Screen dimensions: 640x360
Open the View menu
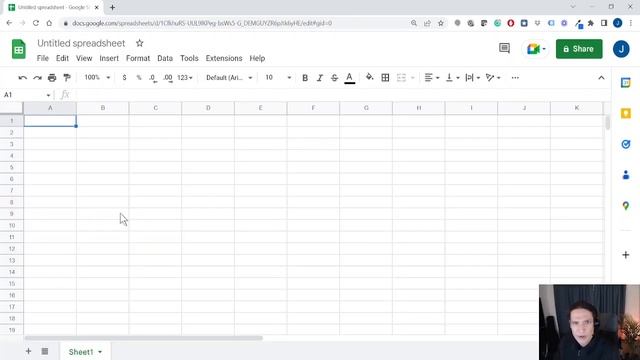click(x=84, y=58)
